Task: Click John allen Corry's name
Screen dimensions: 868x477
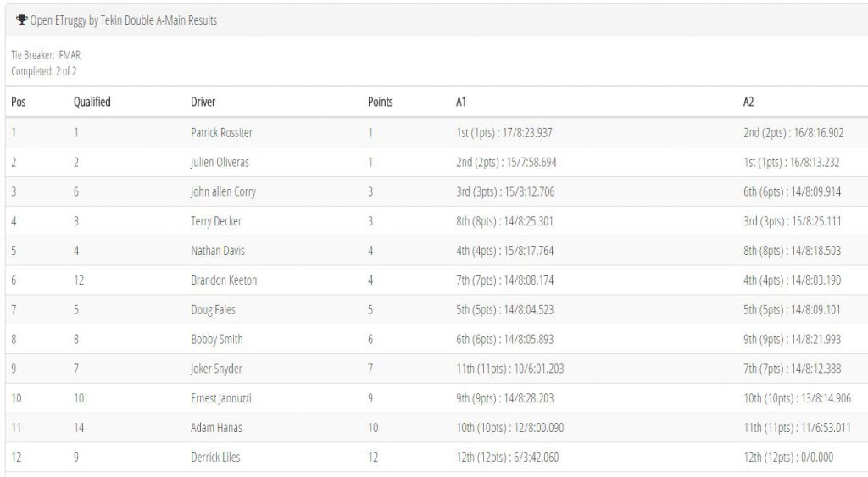Action: [x=223, y=192]
